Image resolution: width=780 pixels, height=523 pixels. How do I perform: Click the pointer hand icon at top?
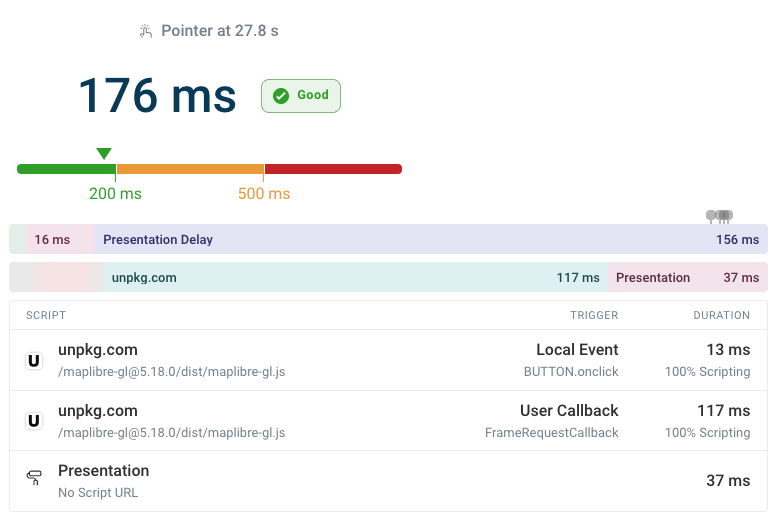(x=146, y=31)
